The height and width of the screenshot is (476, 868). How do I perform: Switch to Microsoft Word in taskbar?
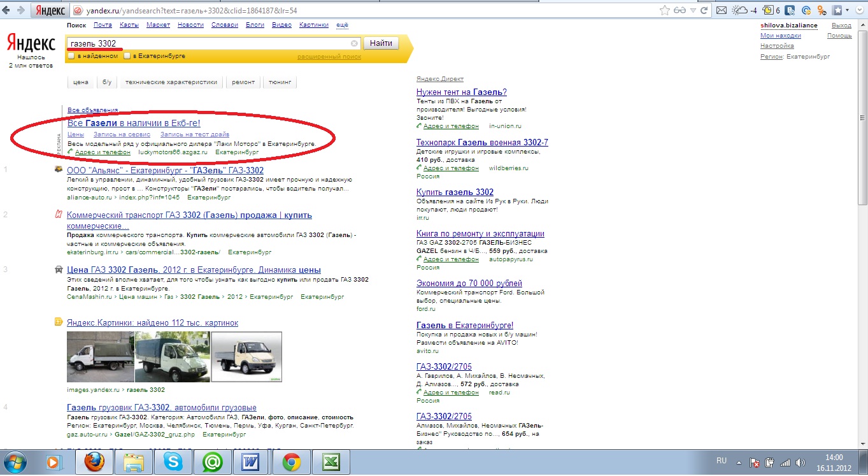[252, 461]
